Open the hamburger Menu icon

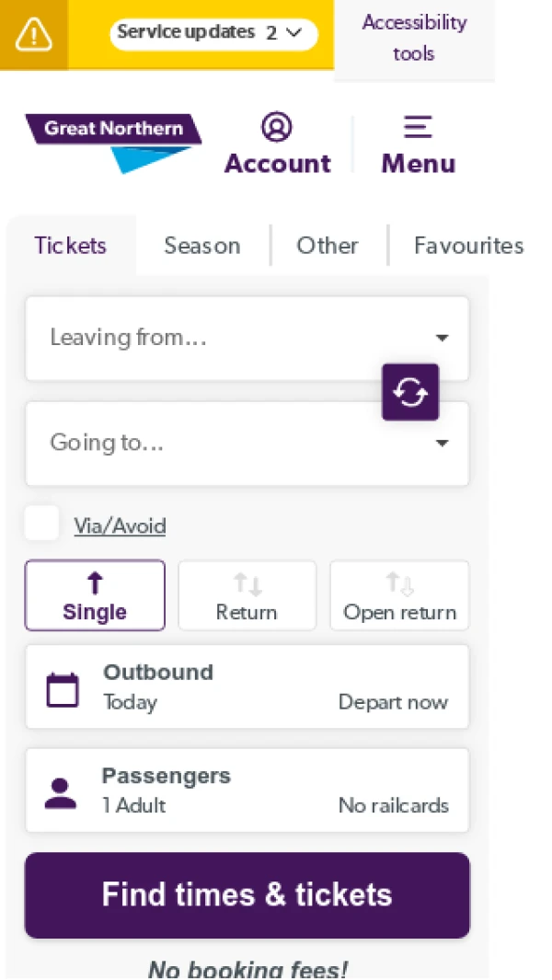(418, 128)
